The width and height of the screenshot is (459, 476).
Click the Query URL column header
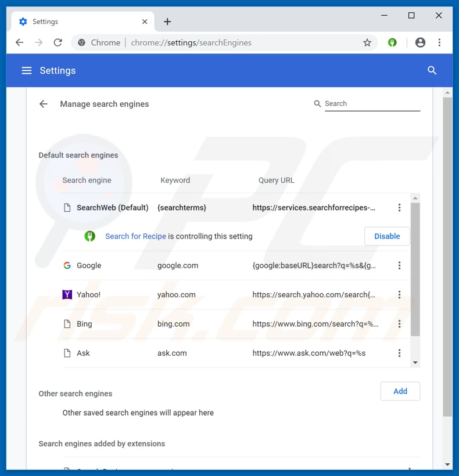tap(276, 181)
